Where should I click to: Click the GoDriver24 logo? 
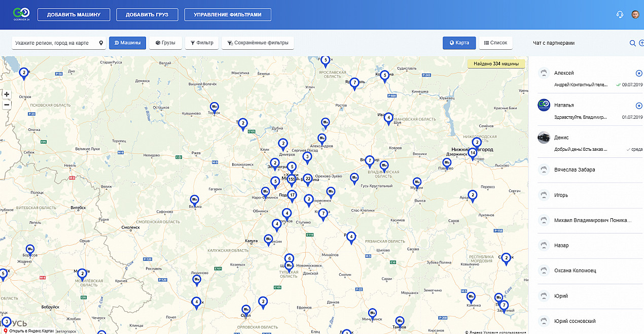21,14
